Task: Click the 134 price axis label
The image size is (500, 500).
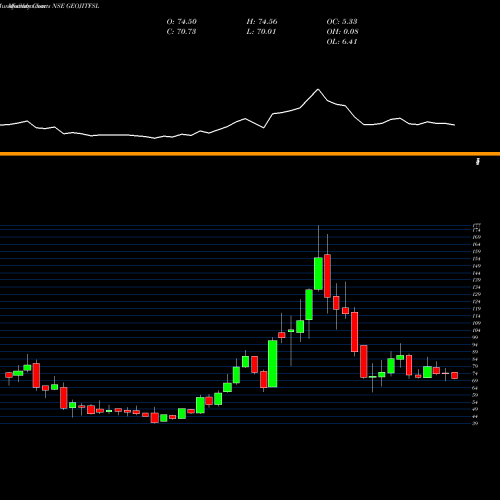Action: [476, 287]
